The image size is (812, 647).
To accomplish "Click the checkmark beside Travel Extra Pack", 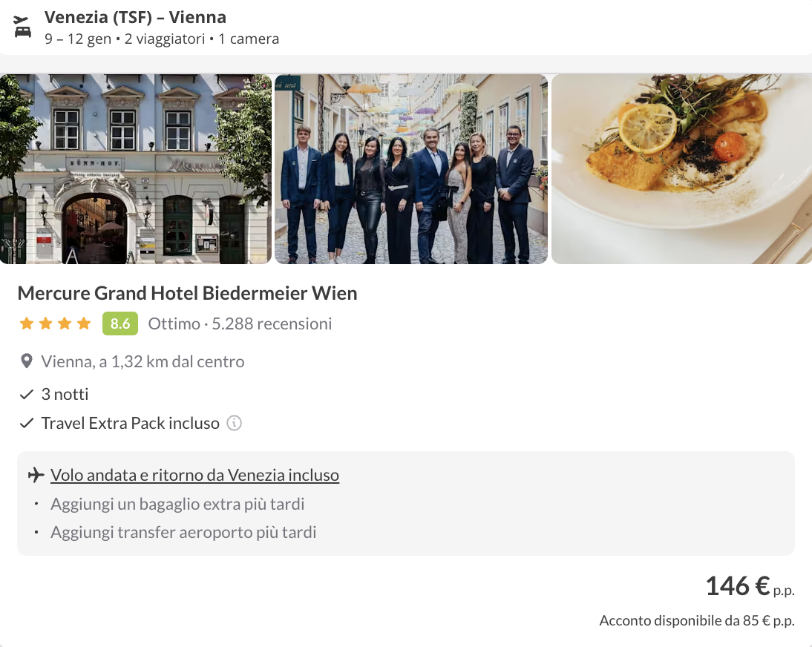I will pos(27,424).
